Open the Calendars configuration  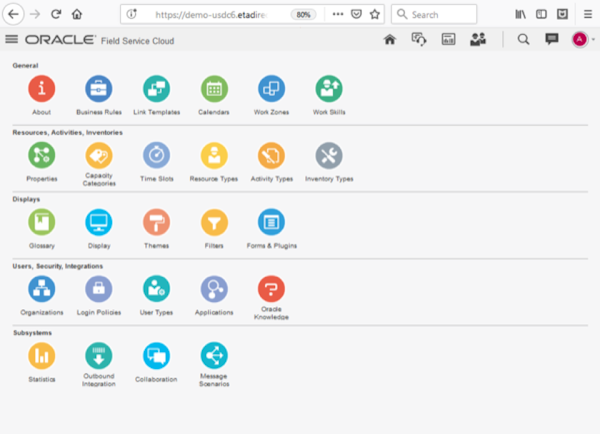(x=214, y=89)
